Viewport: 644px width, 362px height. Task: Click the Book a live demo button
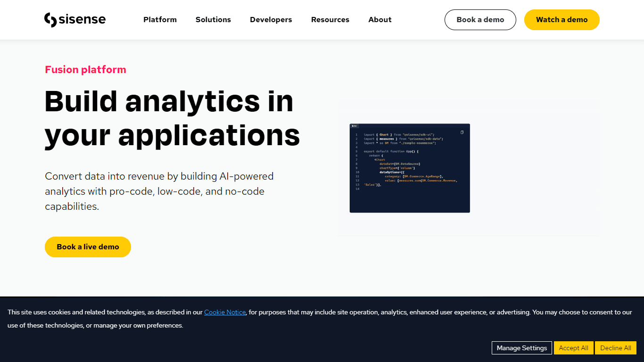click(88, 247)
